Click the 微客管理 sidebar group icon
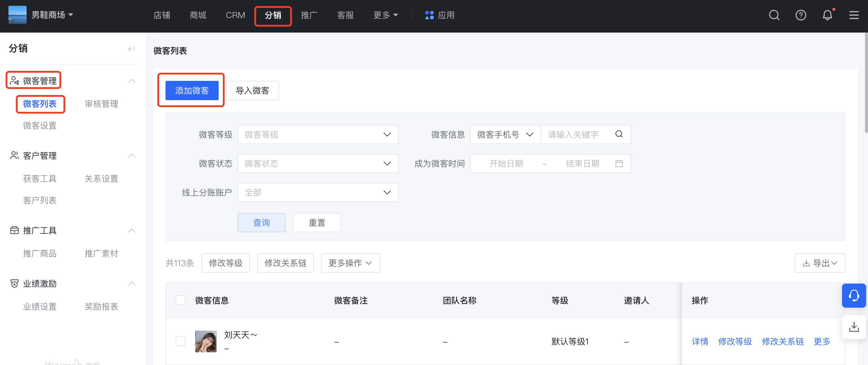Viewport: 868px width, 365px height. point(14,81)
